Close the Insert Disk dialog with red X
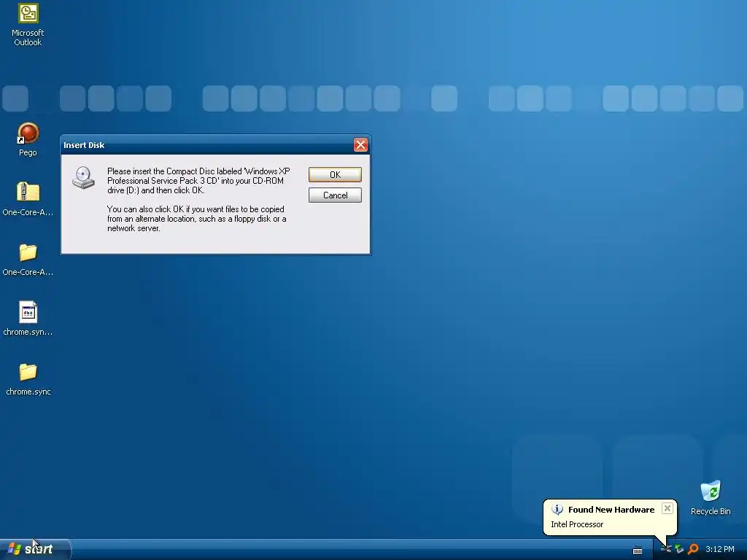 click(x=360, y=145)
